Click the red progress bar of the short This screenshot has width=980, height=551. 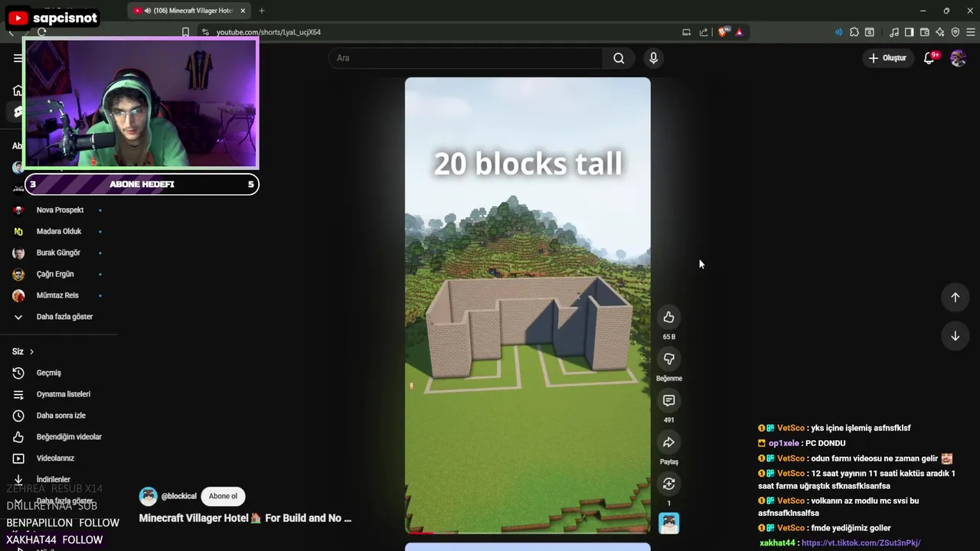point(420,532)
